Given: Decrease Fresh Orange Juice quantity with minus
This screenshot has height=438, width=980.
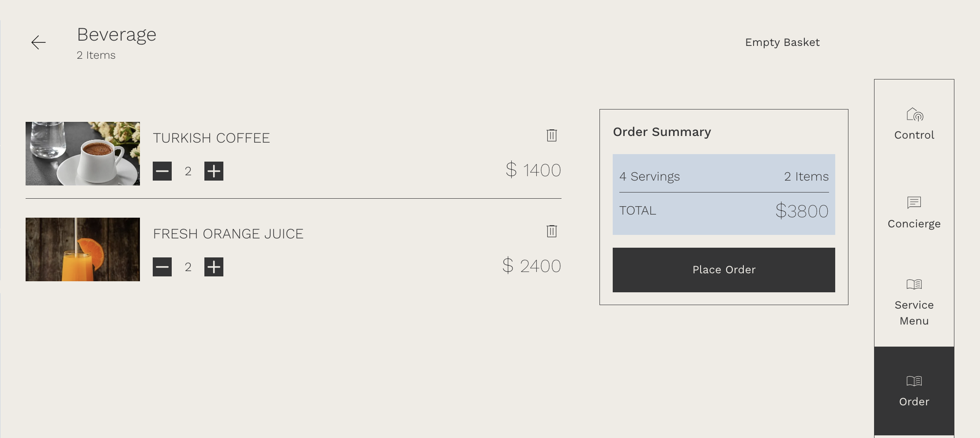Looking at the screenshot, I should pos(162,267).
